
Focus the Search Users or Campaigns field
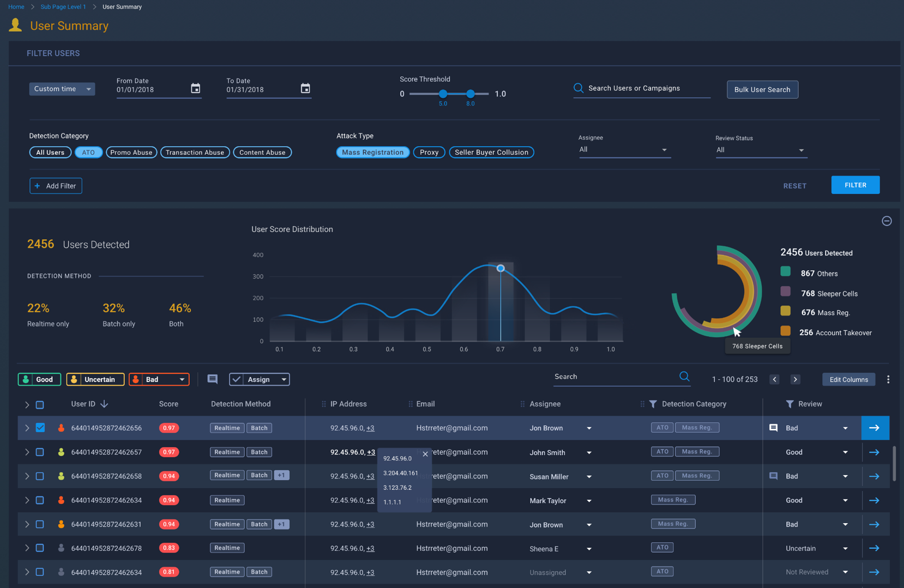[642, 88]
